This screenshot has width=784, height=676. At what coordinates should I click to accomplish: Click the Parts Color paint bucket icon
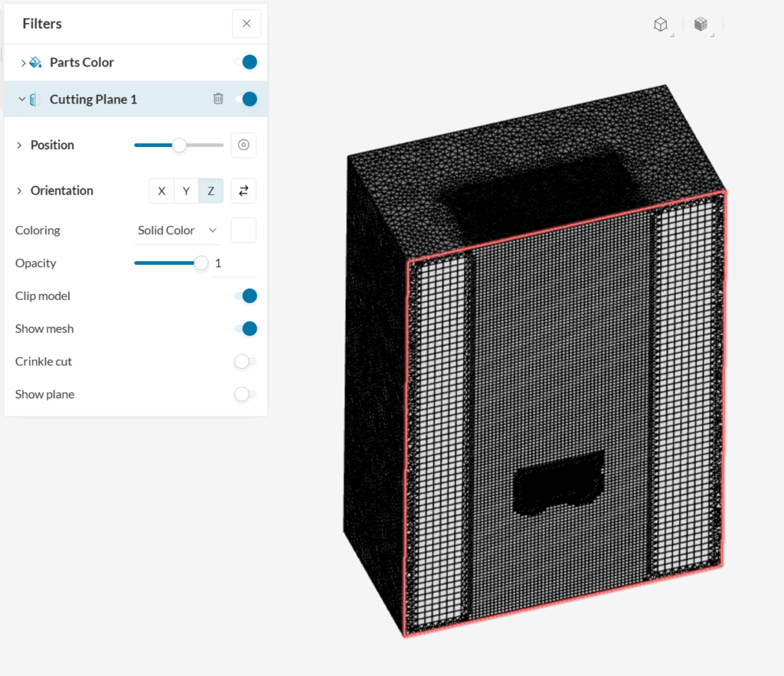[x=34, y=62]
